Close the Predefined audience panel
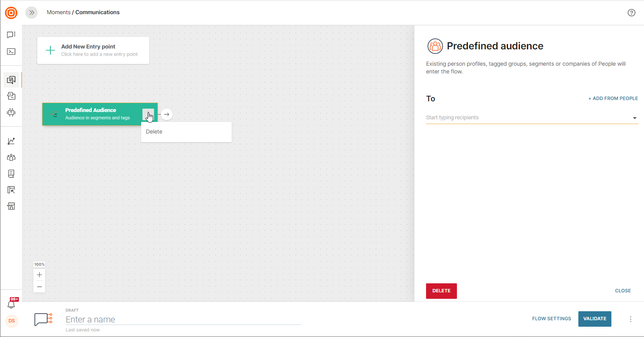 click(623, 291)
